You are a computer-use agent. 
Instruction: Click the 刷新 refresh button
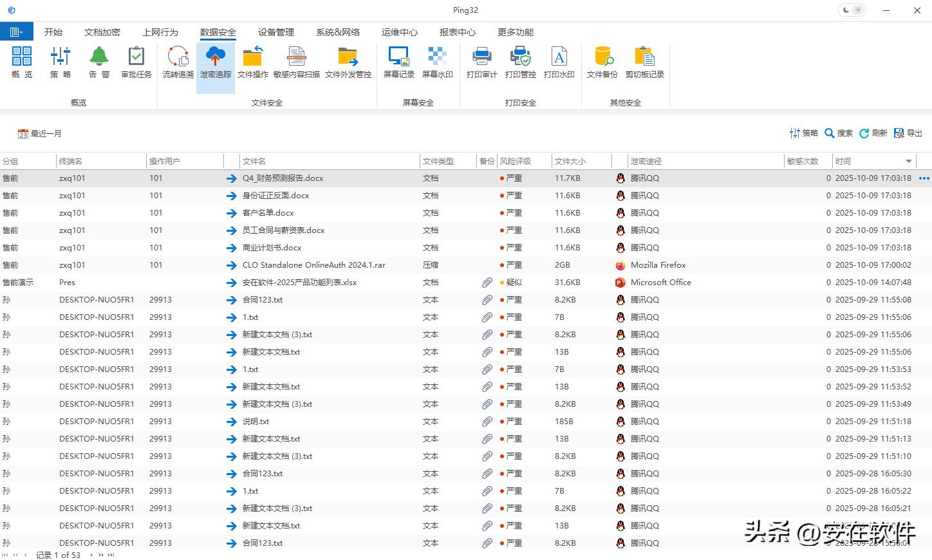click(873, 133)
